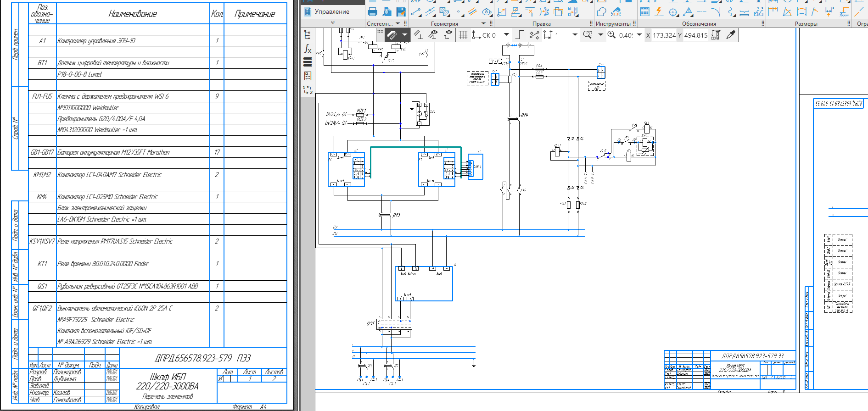
Task: Toggle coordinate system visibility eye icon
Action: pyautogui.click(x=448, y=35)
